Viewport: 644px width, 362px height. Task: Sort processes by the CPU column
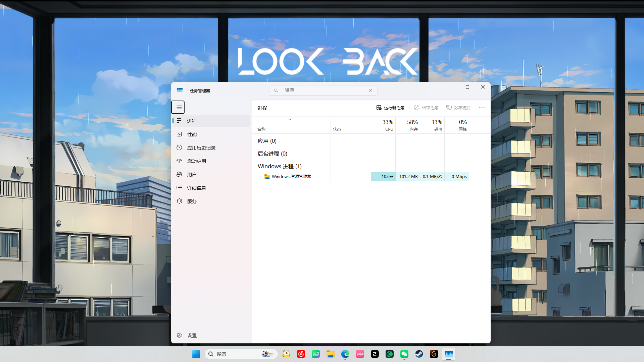pos(383,125)
